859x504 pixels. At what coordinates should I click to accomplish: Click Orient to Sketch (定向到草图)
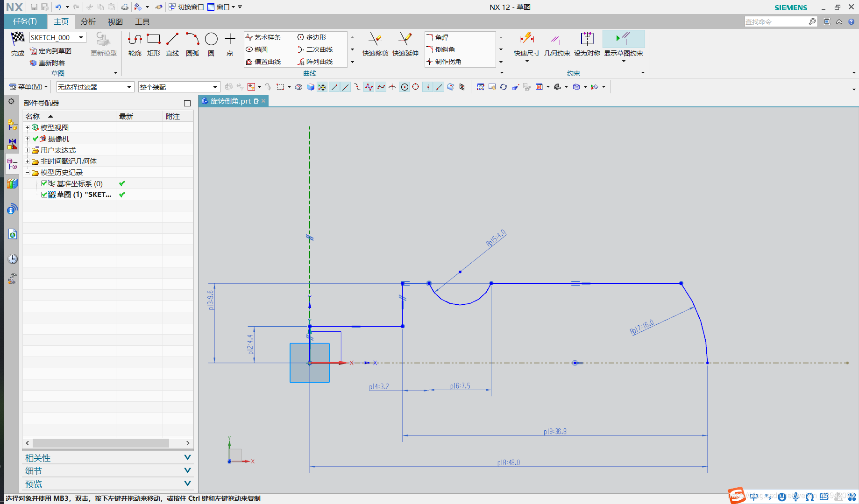click(x=51, y=51)
